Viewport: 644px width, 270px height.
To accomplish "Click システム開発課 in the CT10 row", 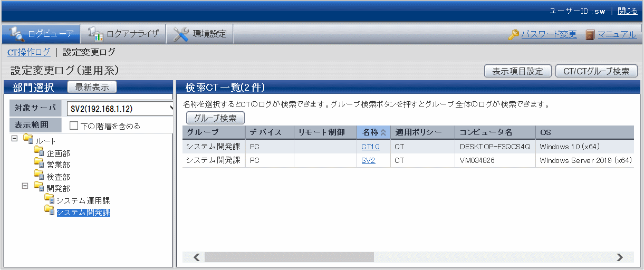I will 214,147.
